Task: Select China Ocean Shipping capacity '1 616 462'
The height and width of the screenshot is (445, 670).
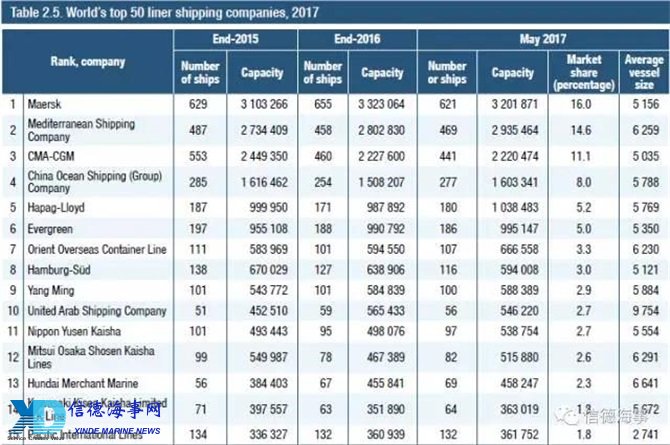Action: click(264, 182)
